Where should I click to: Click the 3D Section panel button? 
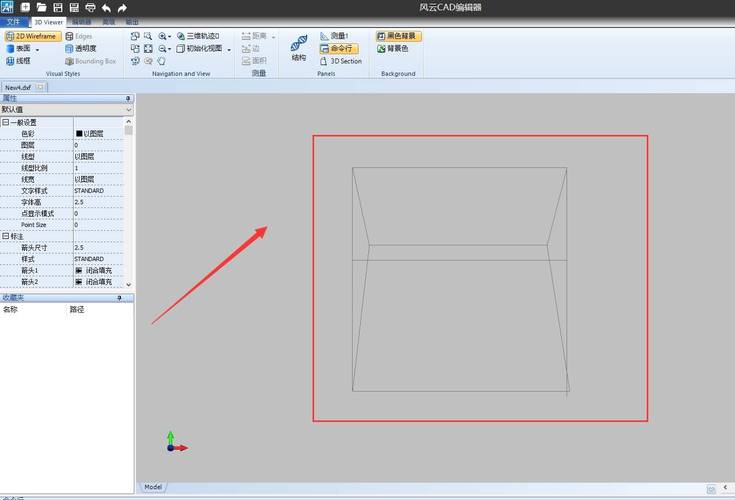(341, 61)
